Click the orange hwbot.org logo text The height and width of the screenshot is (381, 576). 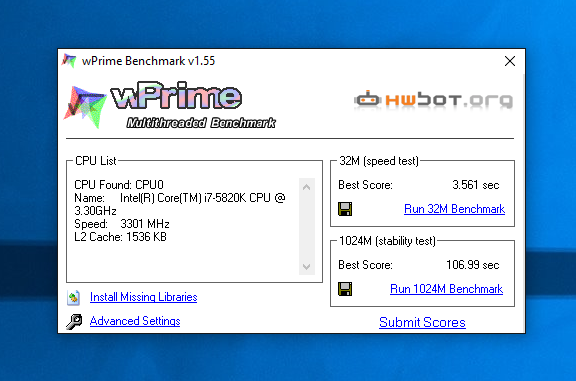449,100
